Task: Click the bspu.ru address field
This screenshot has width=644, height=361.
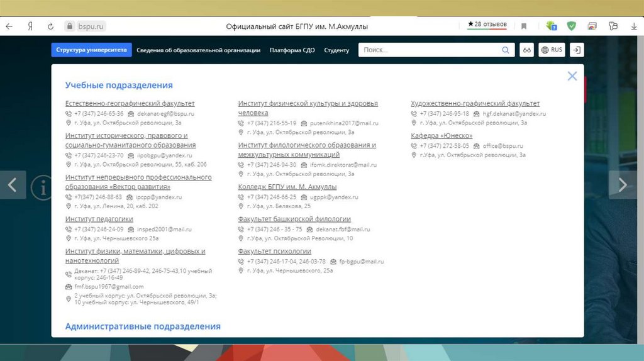Action: [91, 26]
